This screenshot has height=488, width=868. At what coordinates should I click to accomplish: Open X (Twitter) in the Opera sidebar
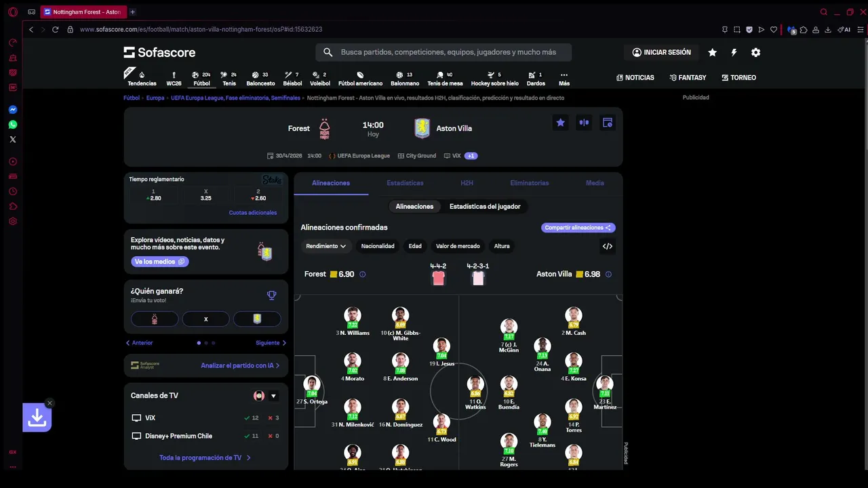pos(12,140)
